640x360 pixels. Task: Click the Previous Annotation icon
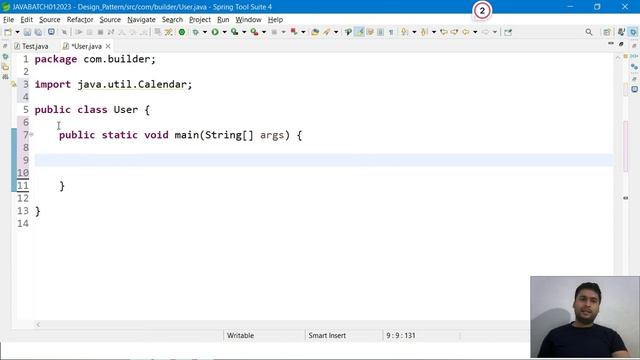[x=424, y=32]
